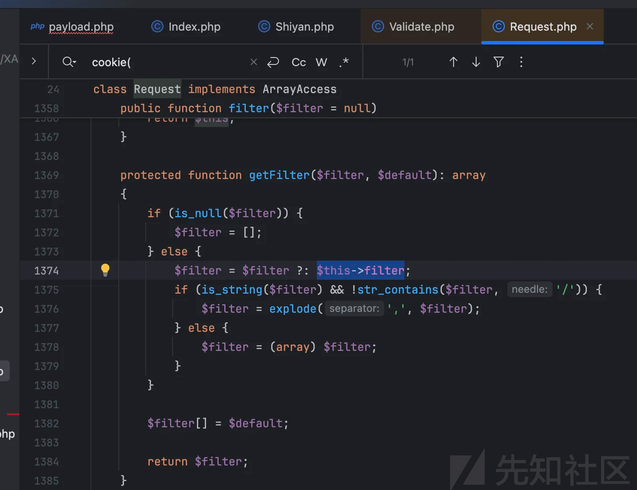This screenshot has height=490, width=637.
Task: Click the is_null function call
Action: (x=198, y=213)
